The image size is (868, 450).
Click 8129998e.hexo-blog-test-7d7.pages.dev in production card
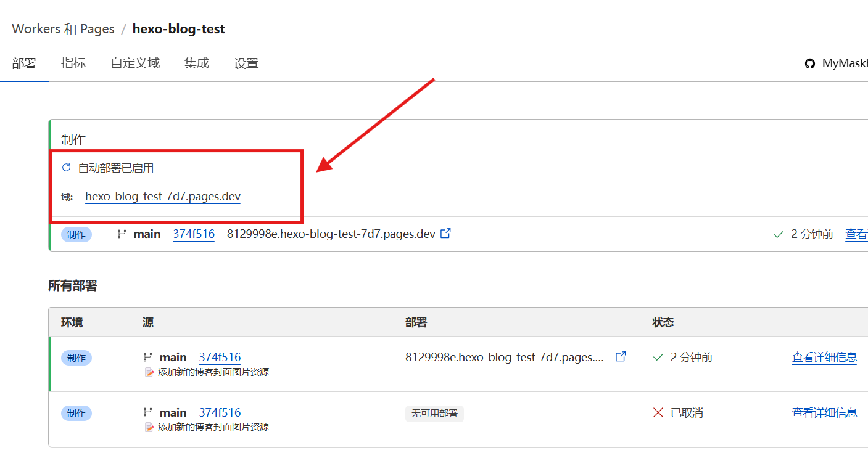pyautogui.click(x=331, y=234)
